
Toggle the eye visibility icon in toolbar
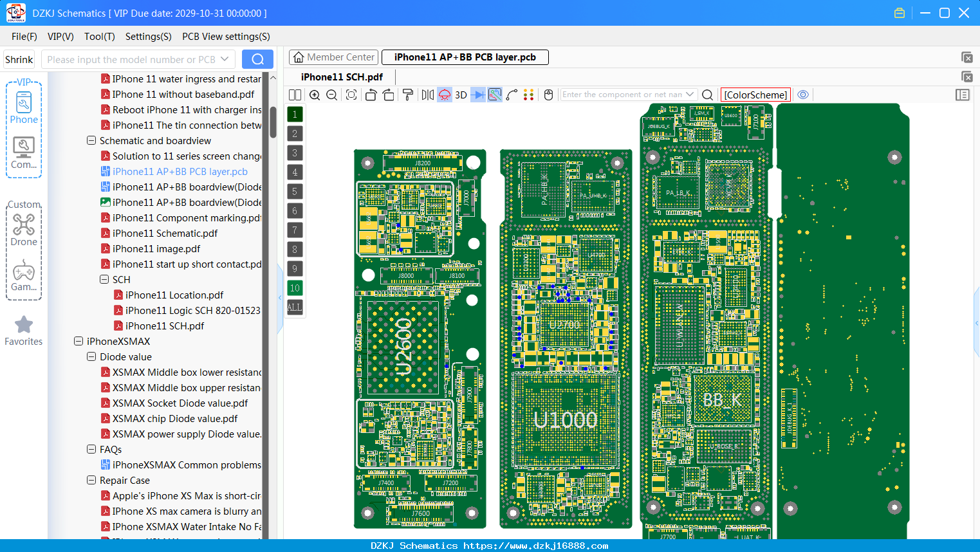(x=803, y=95)
